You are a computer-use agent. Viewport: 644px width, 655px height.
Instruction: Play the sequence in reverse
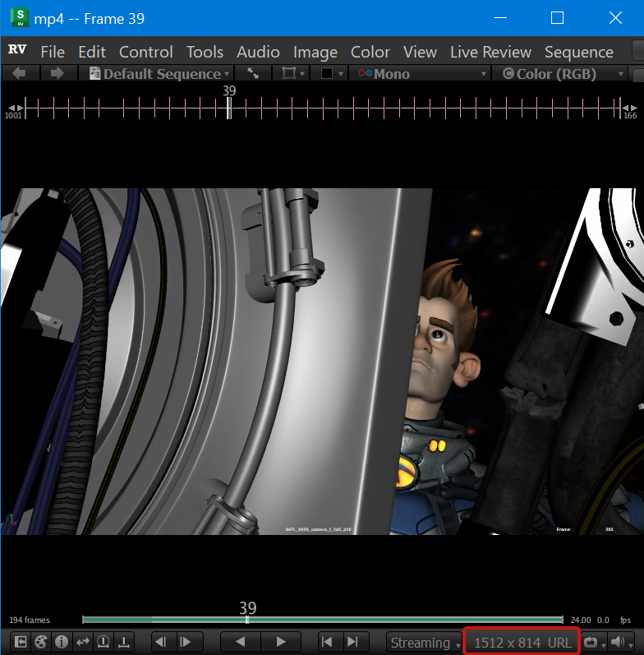(x=240, y=642)
